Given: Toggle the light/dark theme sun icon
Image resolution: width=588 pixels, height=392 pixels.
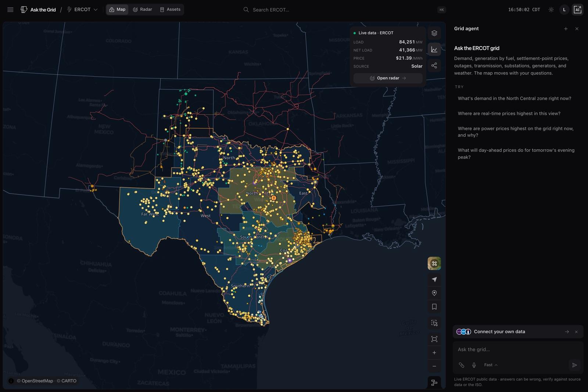Looking at the screenshot, I should 551,10.
